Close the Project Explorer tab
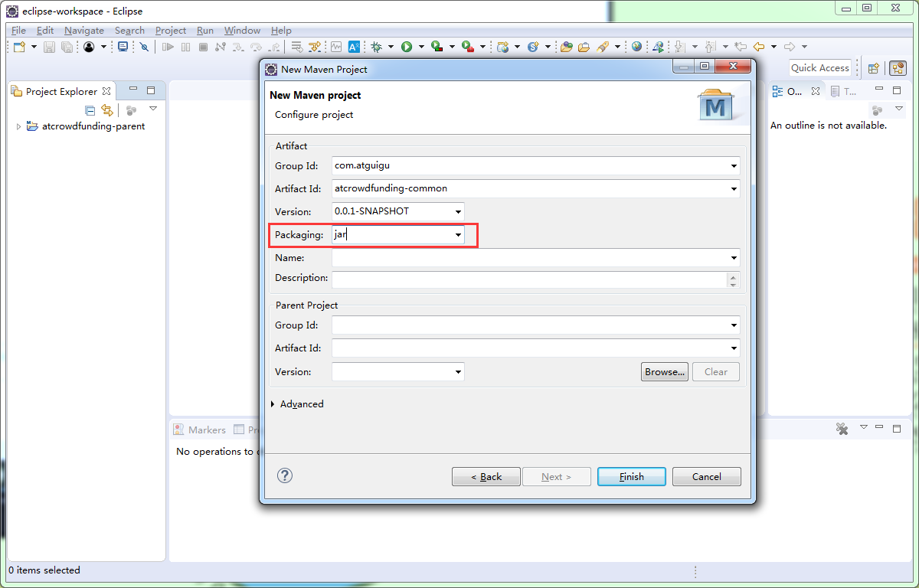Image resolution: width=919 pixels, height=588 pixels. point(107,91)
